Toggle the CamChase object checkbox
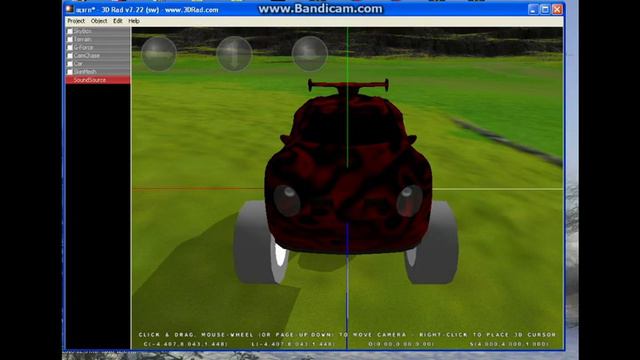 click(70, 56)
